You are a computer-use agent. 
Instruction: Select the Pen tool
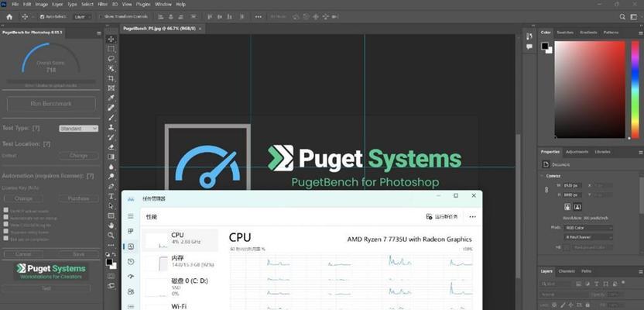[111, 186]
